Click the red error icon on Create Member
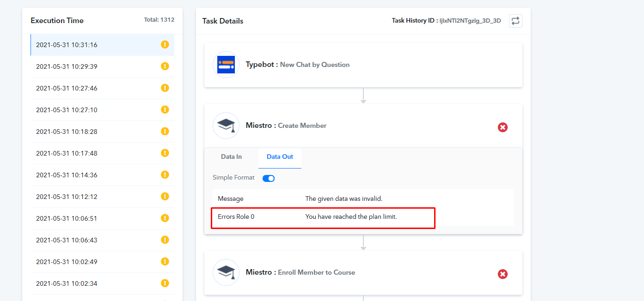 pyautogui.click(x=503, y=127)
